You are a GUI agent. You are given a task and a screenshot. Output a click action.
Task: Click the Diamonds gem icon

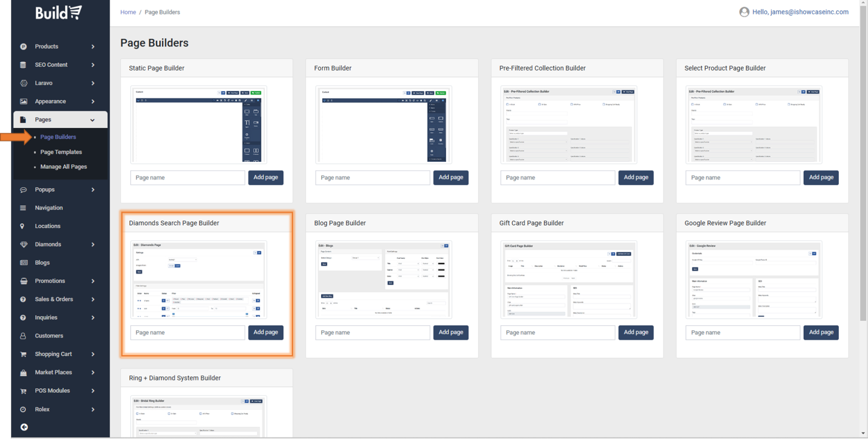coord(23,244)
